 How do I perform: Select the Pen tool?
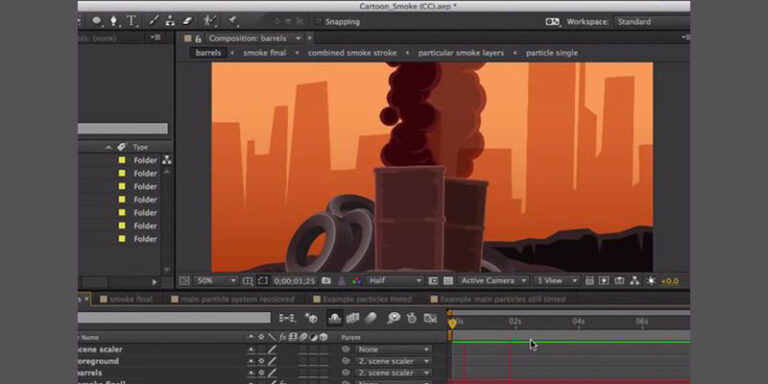click(x=114, y=21)
